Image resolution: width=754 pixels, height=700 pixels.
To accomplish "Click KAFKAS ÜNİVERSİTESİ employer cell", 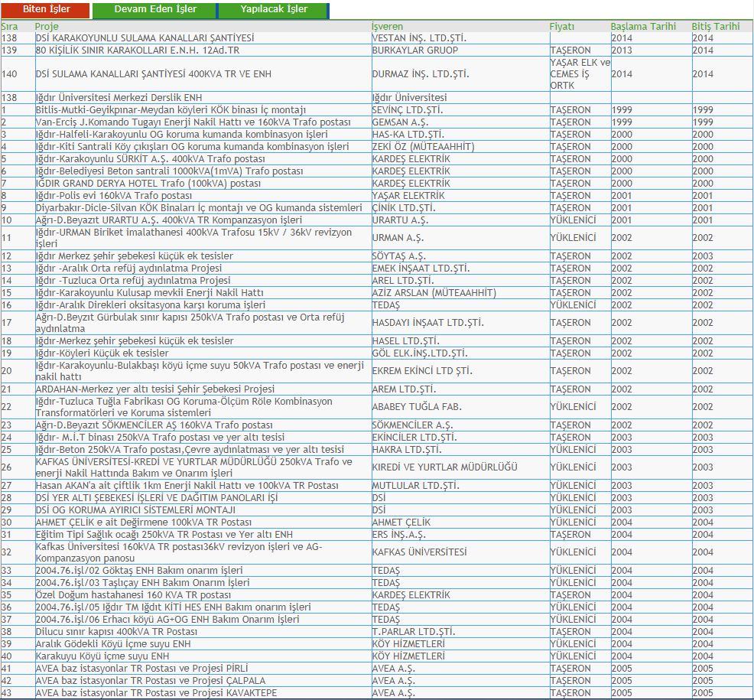I will tap(460, 552).
